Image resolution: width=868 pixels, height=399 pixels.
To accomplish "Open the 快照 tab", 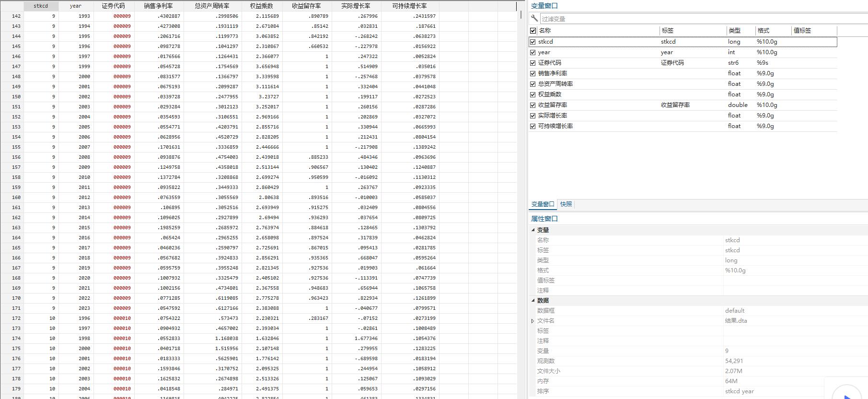I will click(x=566, y=204).
